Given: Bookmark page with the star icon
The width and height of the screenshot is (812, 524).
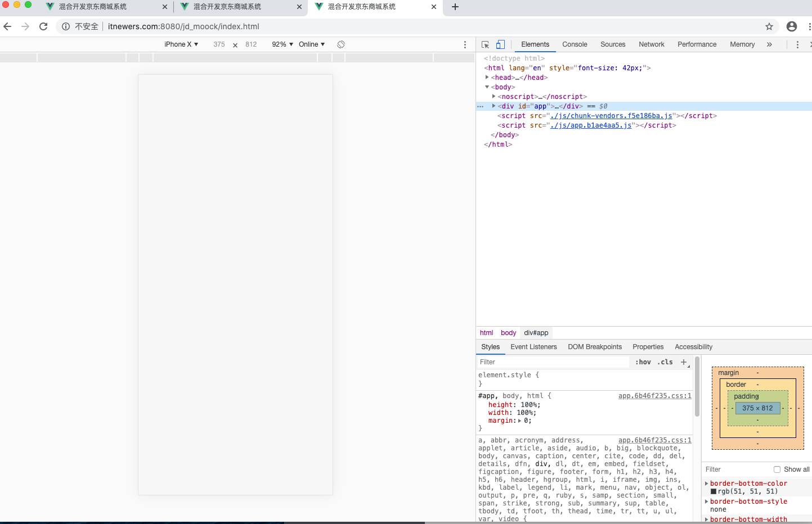Looking at the screenshot, I should coord(769,26).
